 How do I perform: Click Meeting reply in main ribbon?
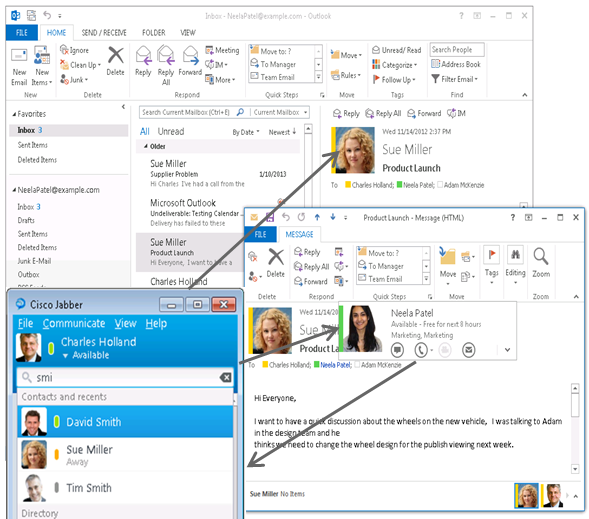pos(222,50)
